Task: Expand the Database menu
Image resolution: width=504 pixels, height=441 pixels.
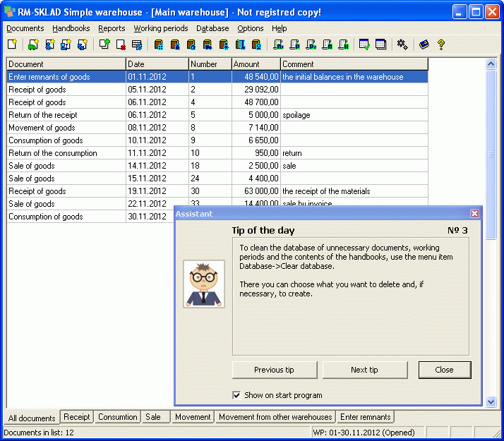Action: click(x=212, y=28)
